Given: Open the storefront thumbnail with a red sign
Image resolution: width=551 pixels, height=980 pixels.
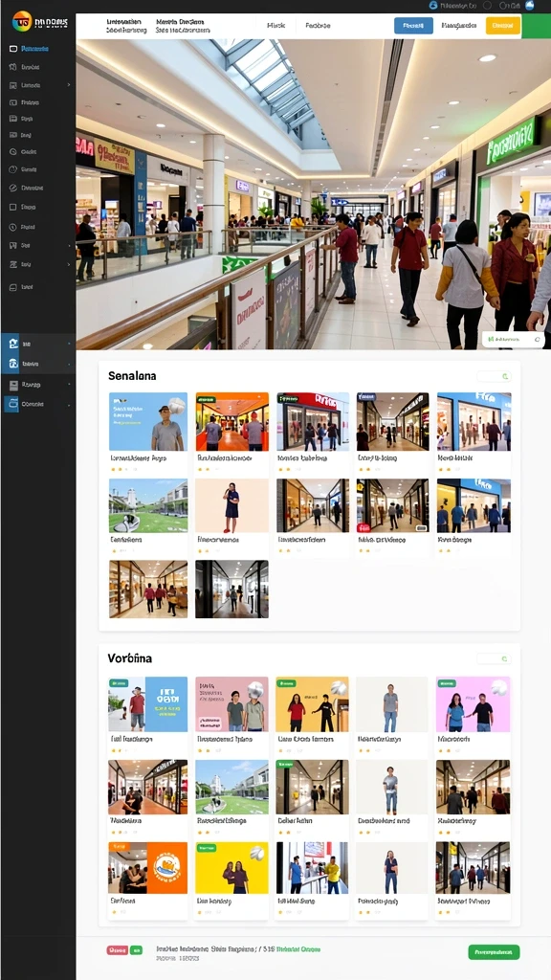Looking at the screenshot, I should (313, 421).
